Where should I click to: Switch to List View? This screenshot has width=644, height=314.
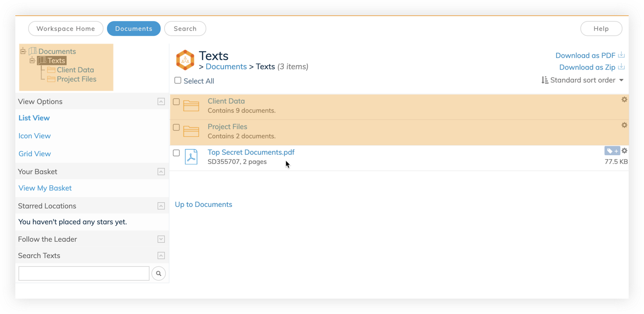point(34,118)
